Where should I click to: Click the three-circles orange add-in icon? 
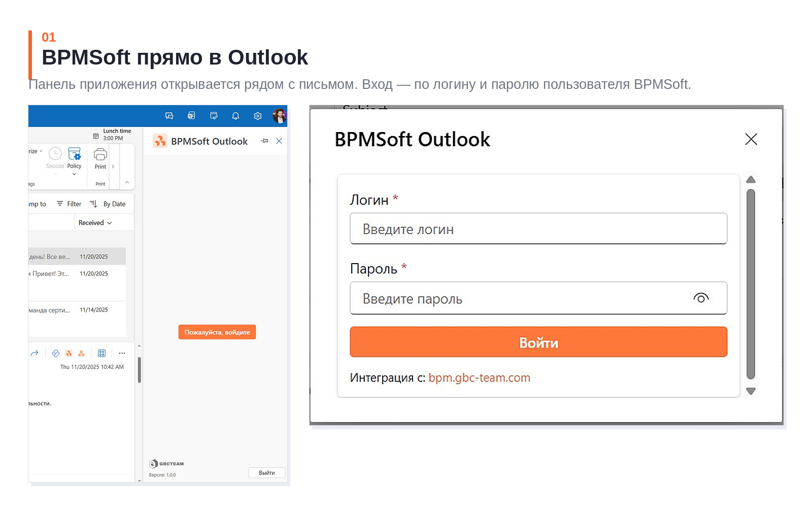point(81,353)
